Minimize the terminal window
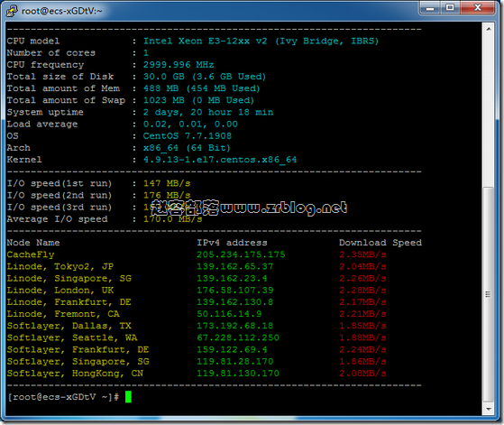This screenshot has width=504, height=425. click(x=430, y=8)
